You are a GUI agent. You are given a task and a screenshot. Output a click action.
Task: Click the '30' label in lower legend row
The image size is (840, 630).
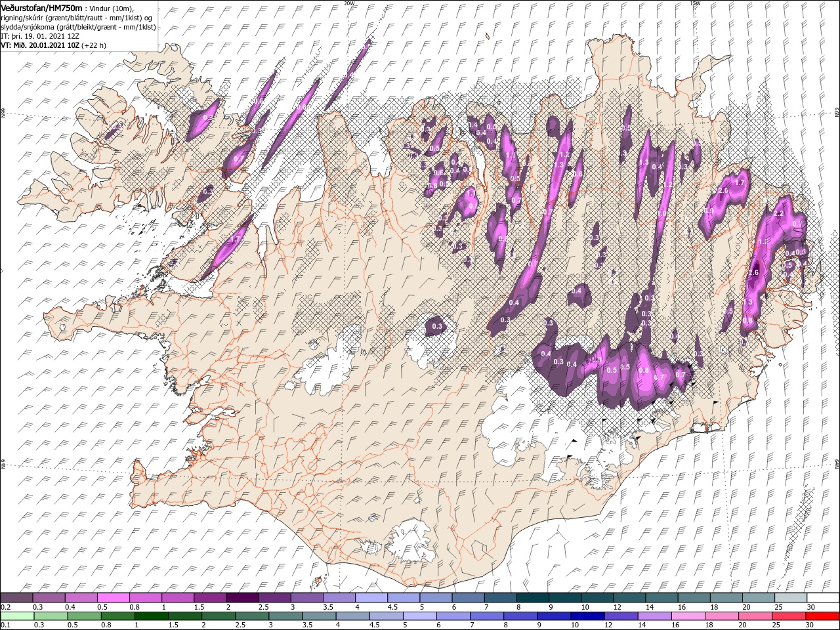(809, 625)
